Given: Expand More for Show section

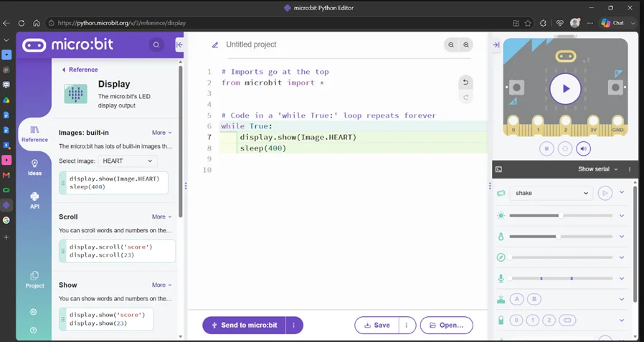Looking at the screenshot, I should click(161, 285).
